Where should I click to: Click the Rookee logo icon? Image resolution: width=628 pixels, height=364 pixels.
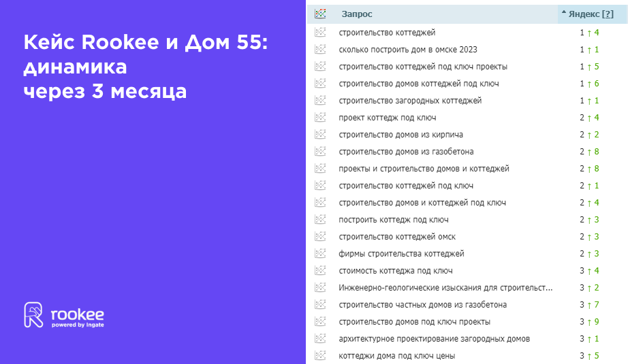33,315
